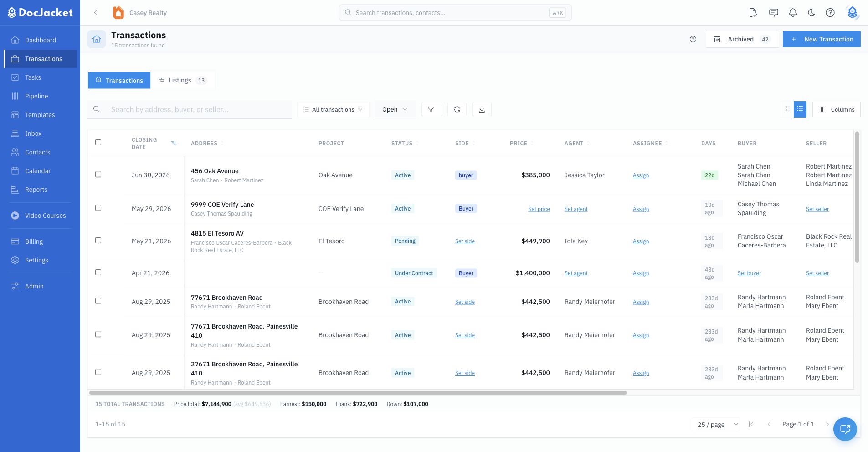This screenshot has width=868, height=452.
Task: Toggle the select-all checkbox in header
Action: (98, 143)
